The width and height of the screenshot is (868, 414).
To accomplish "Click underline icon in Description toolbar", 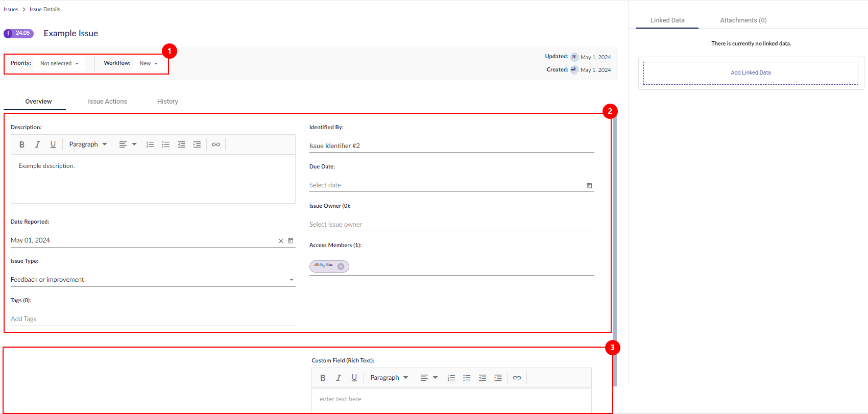I will pos(53,144).
